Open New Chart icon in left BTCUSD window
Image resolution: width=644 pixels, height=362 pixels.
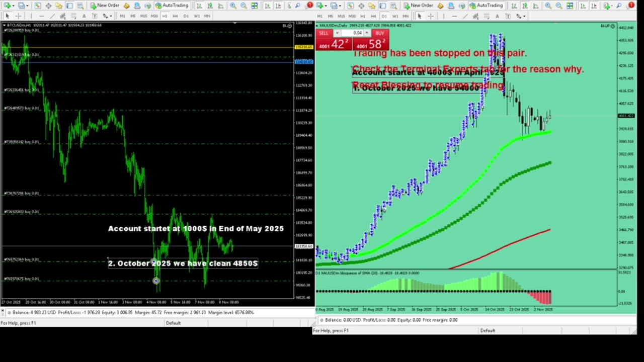pos(7,6)
